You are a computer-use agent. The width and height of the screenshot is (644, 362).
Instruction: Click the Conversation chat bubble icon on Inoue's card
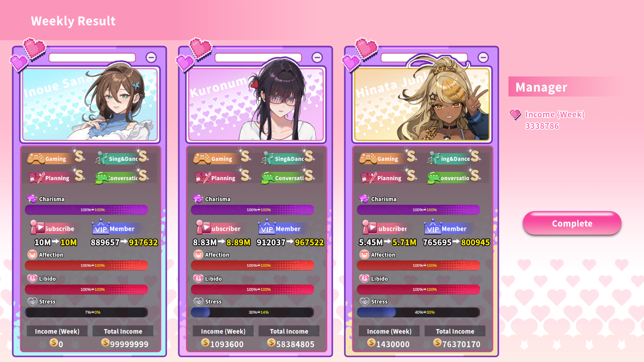pyautogui.click(x=101, y=178)
